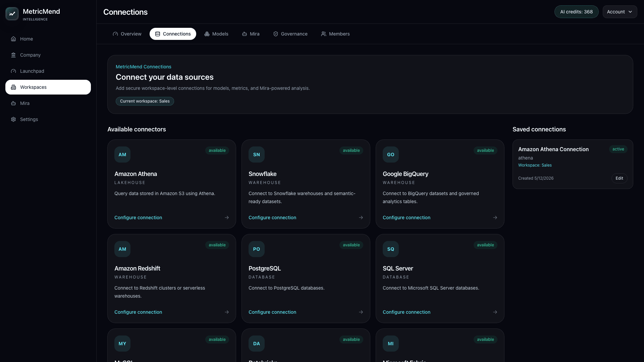The width and height of the screenshot is (644, 362).
Task: Click the Mira tab robot icon
Action: (245, 34)
